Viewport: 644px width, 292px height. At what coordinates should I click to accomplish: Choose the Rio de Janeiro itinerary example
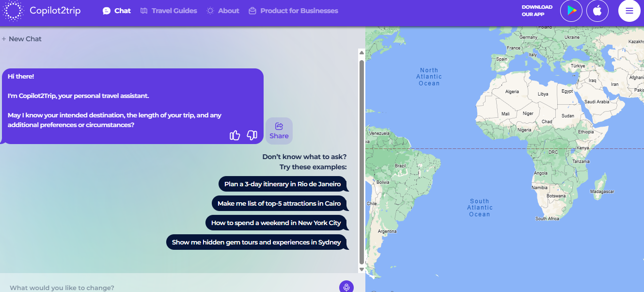[x=283, y=184]
